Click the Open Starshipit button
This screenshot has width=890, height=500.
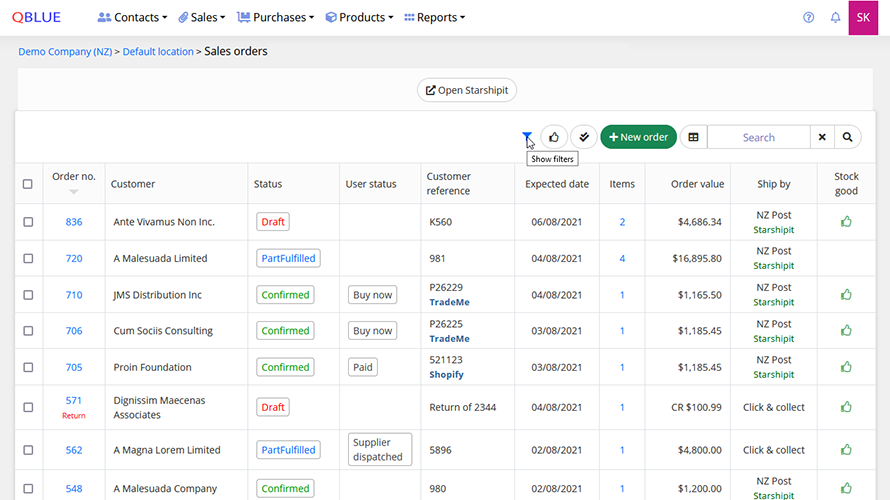466,90
